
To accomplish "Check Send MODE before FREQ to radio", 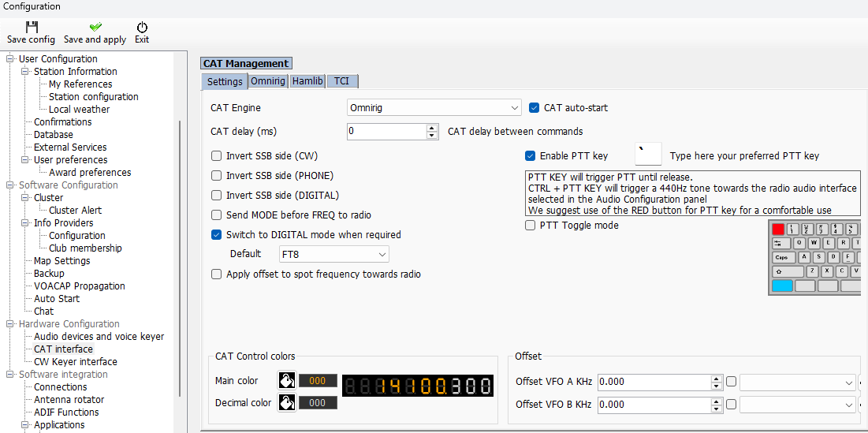I will [x=217, y=215].
